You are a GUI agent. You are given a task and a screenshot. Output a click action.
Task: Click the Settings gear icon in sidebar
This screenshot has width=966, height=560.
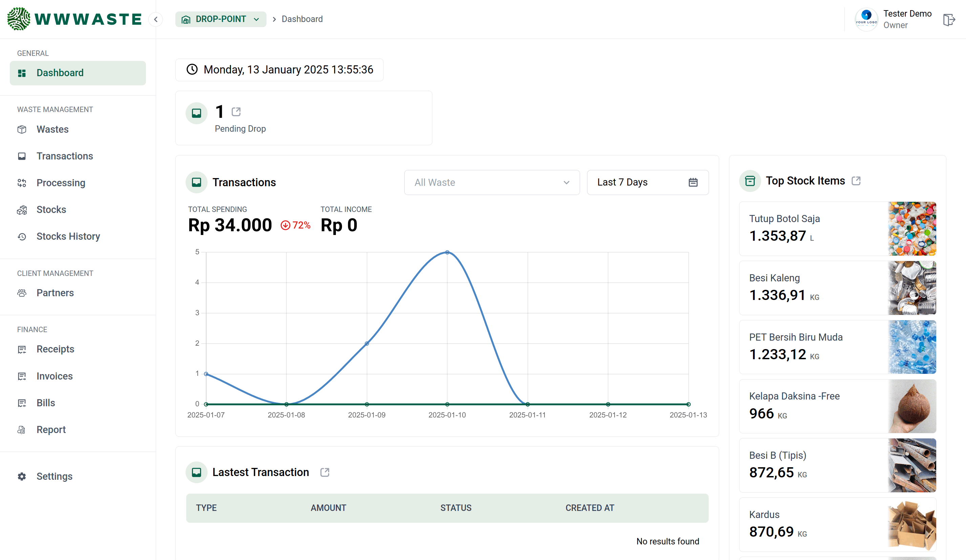coord(22,476)
